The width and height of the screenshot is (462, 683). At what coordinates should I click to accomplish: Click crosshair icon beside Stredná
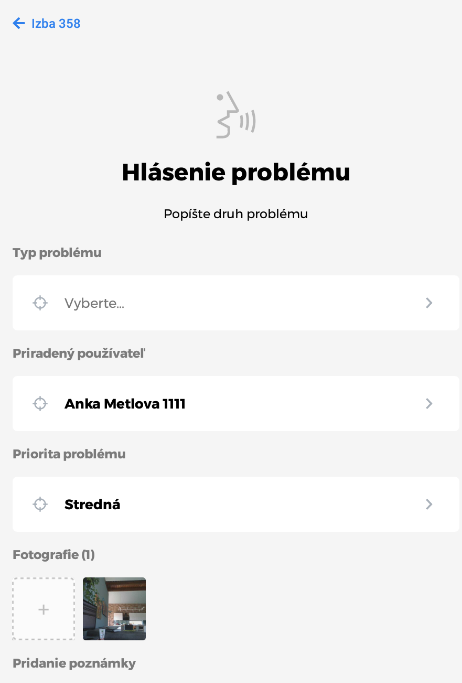click(40, 504)
